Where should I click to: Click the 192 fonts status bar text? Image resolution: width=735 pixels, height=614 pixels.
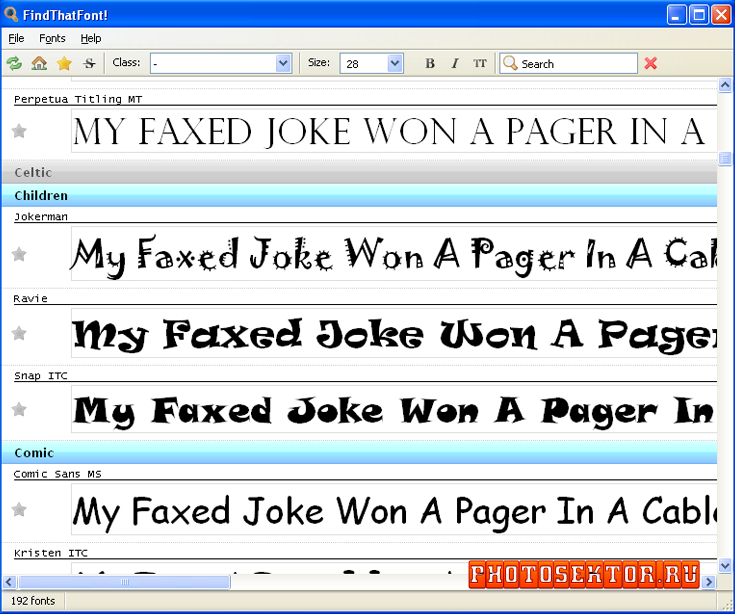click(x=33, y=601)
